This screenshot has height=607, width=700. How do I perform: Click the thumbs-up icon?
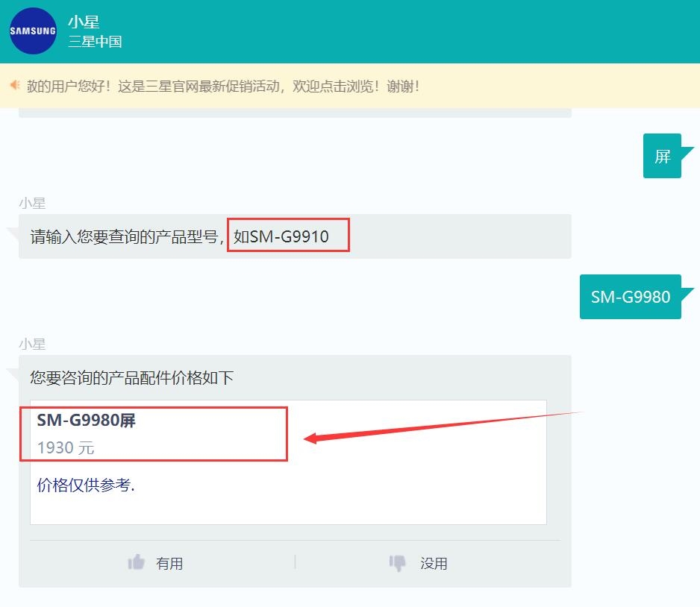[136, 562]
